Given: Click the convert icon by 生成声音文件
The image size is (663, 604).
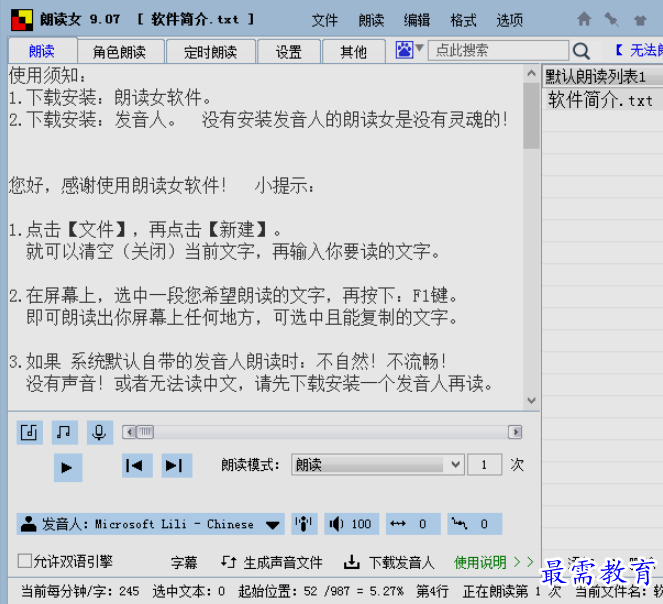Looking at the screenshot, I should pyautogui.click(x=229, y=562).
